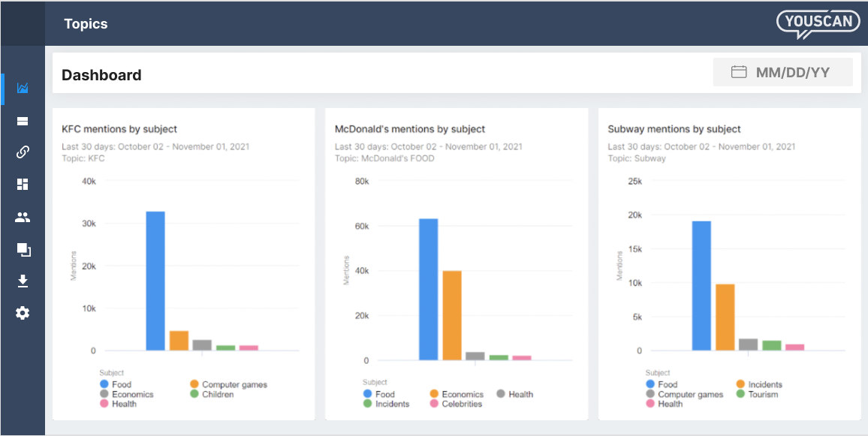The image size is (868, 436).
Task: Open the link icon in sidebar
Action: pyautogui.click(x=23, y=152)
